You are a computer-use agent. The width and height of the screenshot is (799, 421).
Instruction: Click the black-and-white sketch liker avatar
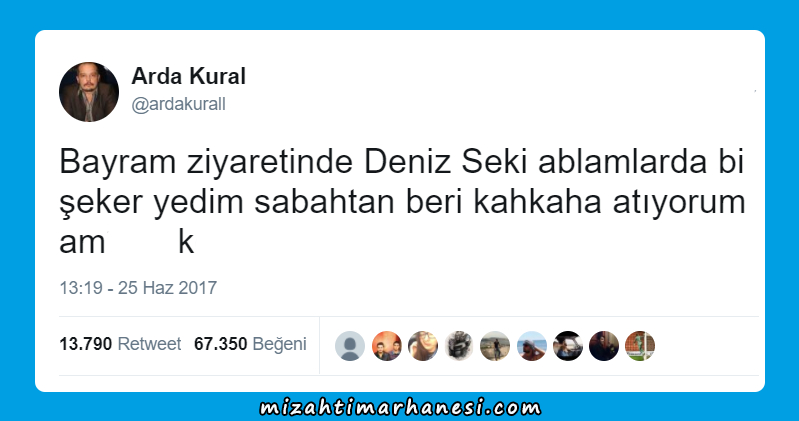tap(459, 346)
